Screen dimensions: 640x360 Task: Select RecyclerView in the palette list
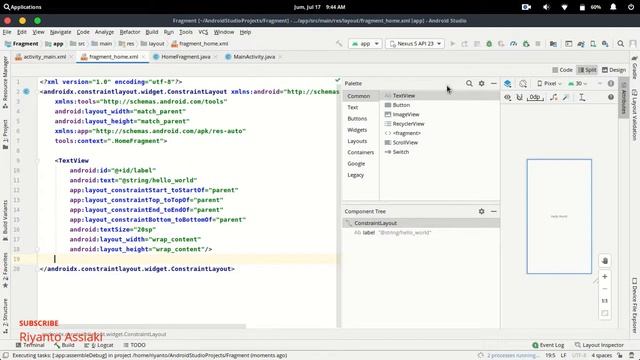pyautogui.click(x=408, y=124)
